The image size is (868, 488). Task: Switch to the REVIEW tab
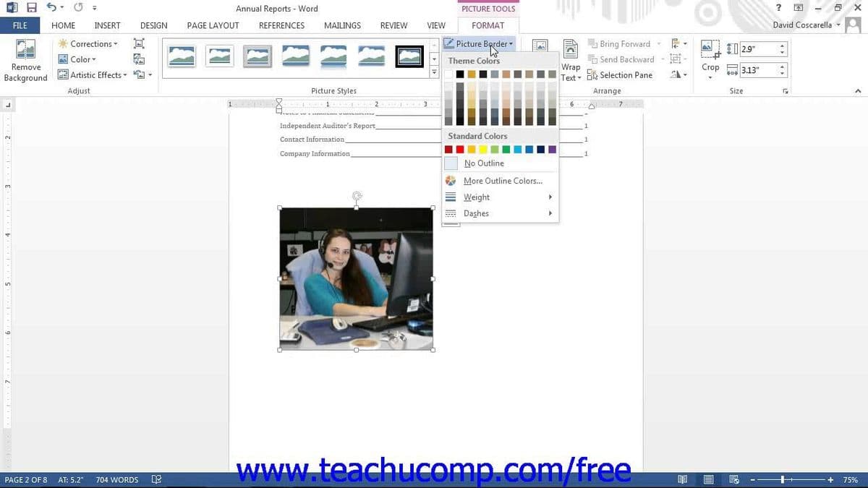[x=393, y=25]
